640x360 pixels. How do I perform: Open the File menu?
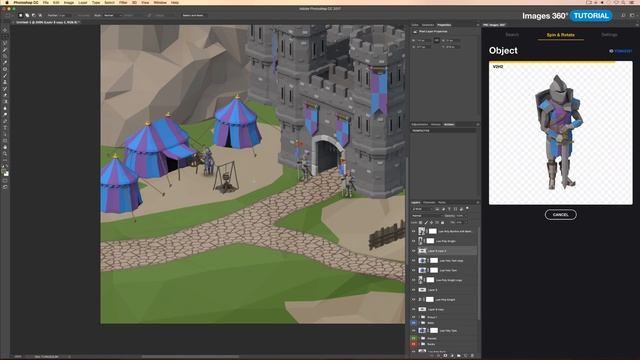tap(45, 2)
